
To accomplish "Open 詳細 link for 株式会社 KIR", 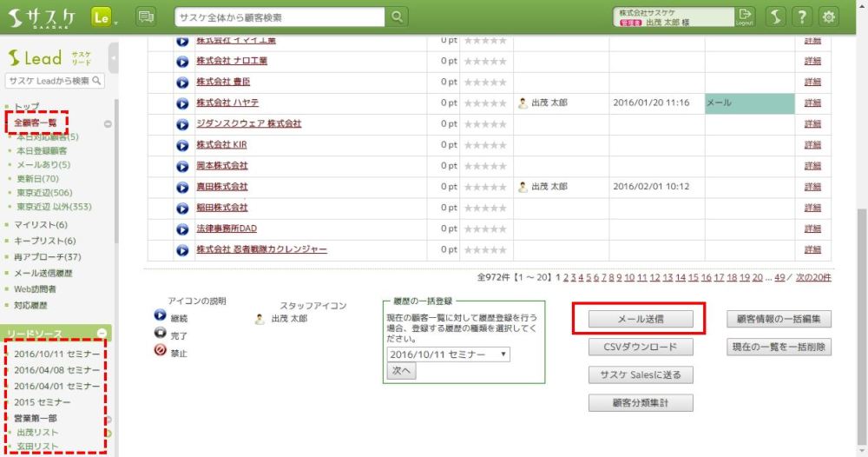I will (x=812, y=145).
